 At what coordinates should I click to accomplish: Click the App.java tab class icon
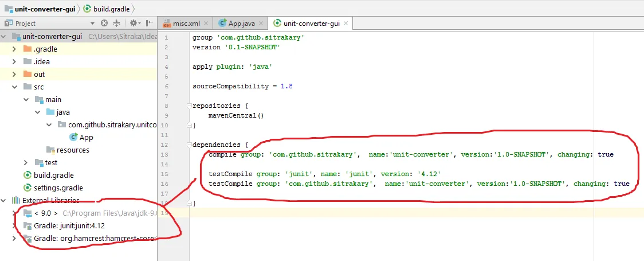coord(223,24)
